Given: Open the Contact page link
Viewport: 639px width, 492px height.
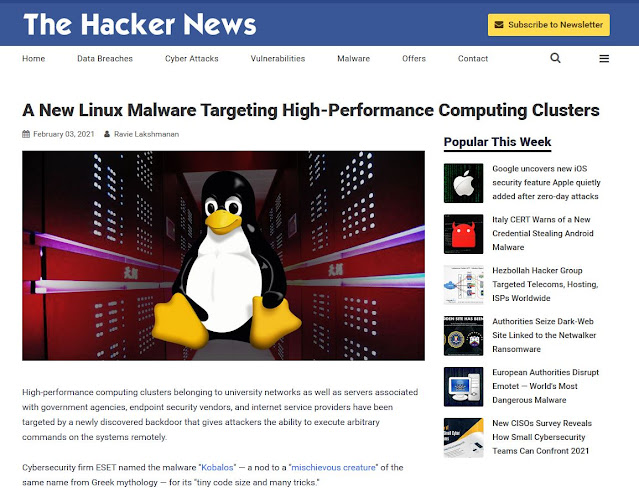Looking at the screenshot, I should 473,59.
